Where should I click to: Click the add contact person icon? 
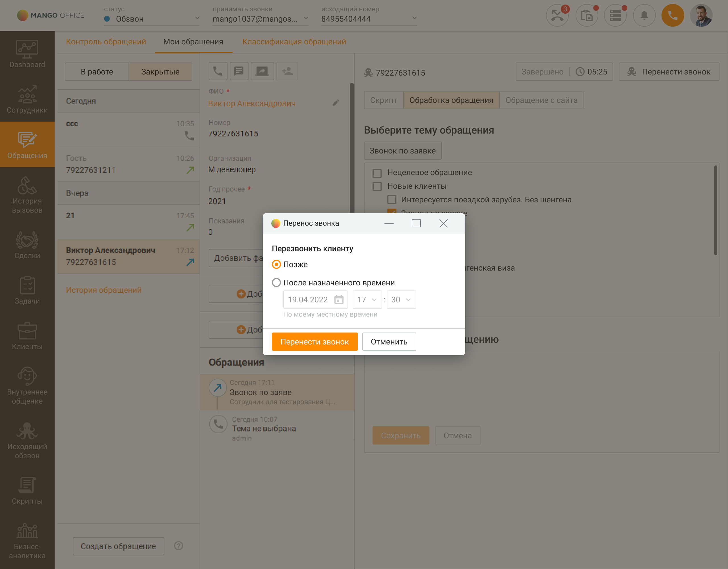click(287, 71)
